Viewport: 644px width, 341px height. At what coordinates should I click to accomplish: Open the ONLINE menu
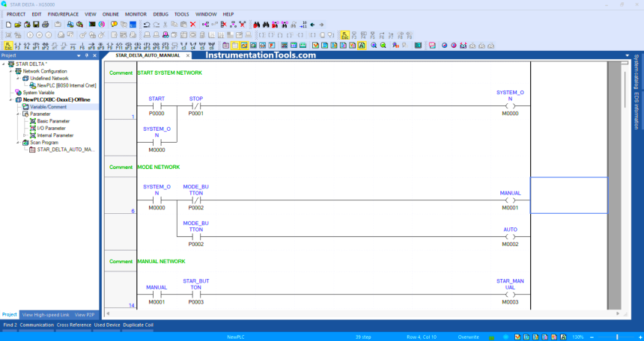tap(111, 14)
